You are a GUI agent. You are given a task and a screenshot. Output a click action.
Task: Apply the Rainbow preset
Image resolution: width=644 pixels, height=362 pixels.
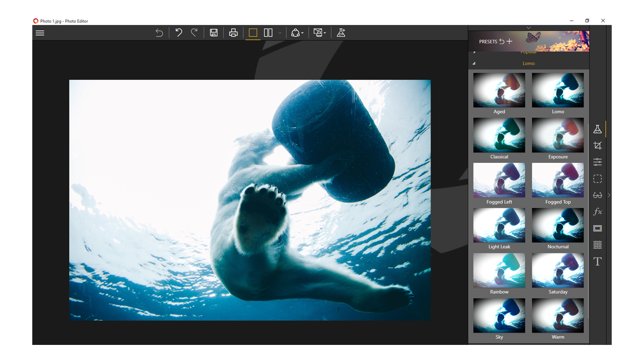point(499,270)
